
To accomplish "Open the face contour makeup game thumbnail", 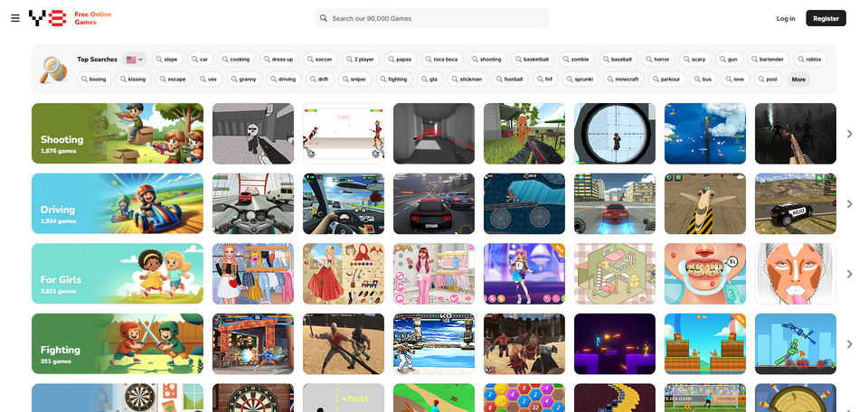I will click(x=796, y=274).
